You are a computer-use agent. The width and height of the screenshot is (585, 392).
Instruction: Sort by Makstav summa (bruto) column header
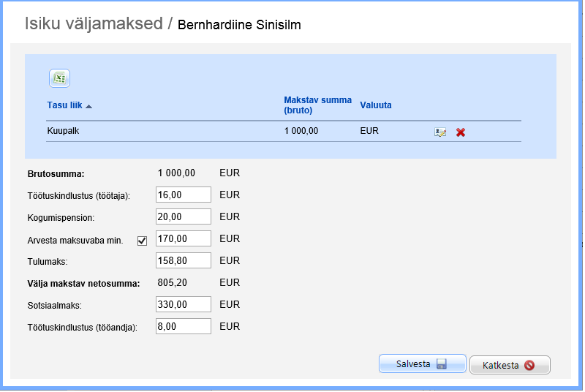(317, 105)
